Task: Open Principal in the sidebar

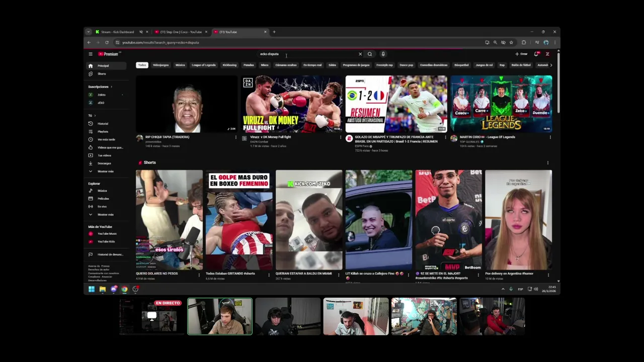Action: coord(107,66)
